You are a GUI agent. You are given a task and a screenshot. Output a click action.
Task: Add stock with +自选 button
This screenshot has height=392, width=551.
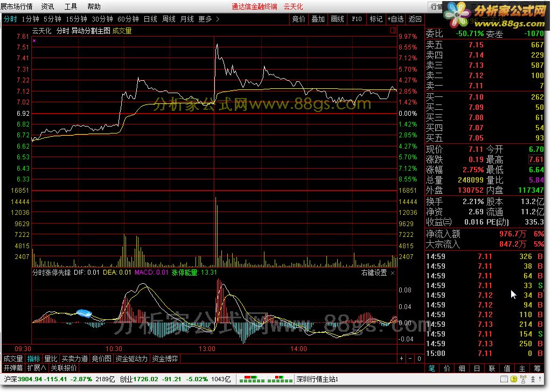click(x=396, y=19)
